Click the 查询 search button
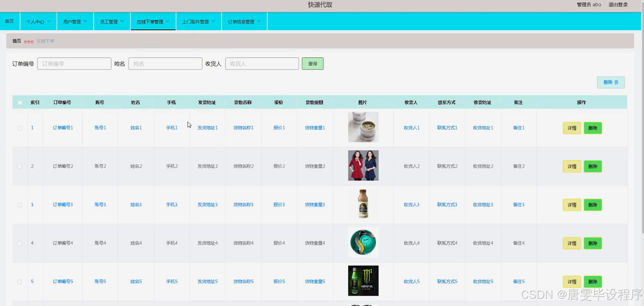 tap(313, 63)
